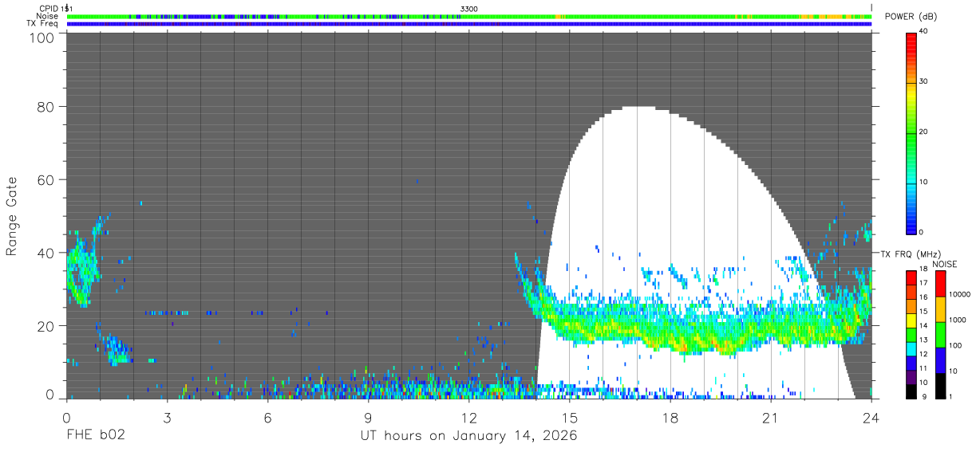Click the '3300' CPID value

coord(469,8)
